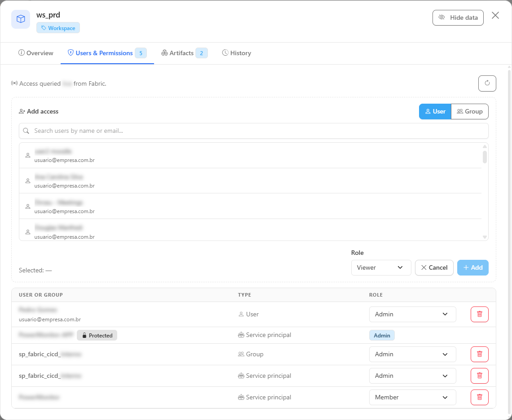This screenshot has width=512, height=420.
Task: Refresh access queried from Fabric
Action: click(487, 83)
